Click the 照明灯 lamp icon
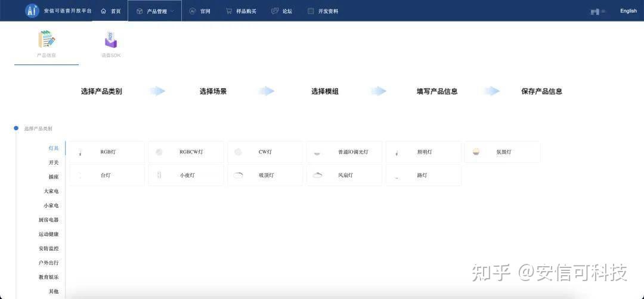This screenshot has height=299, width=644. (397, 153)
